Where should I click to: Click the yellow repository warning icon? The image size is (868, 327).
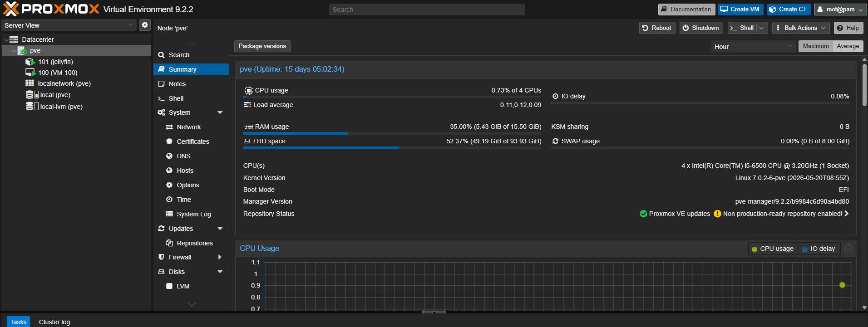pyautogui.click(x=717, y=214)
